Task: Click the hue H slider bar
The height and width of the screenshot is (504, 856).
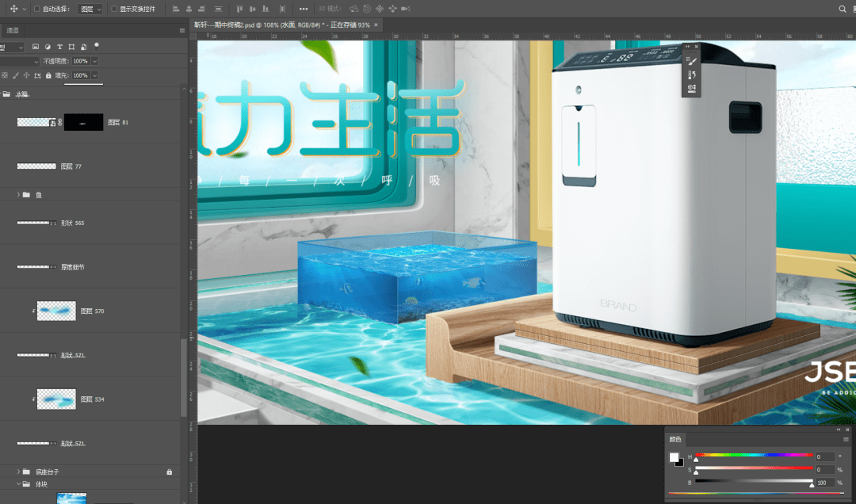Action: click(x=753, y=456)
